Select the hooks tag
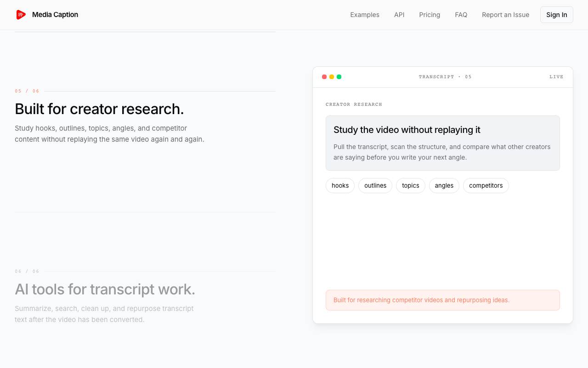 pyautogui.click(x=340, y=185)
